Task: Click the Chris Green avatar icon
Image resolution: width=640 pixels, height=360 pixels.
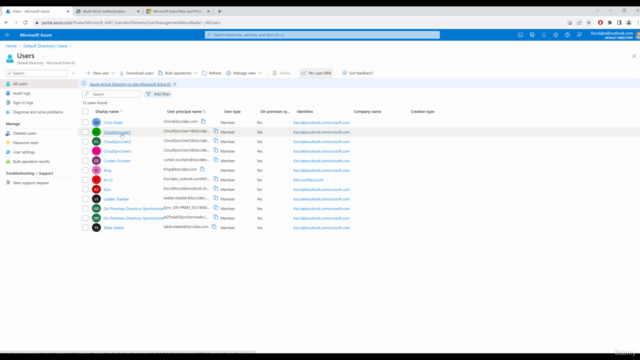Action: click(96, 122)
